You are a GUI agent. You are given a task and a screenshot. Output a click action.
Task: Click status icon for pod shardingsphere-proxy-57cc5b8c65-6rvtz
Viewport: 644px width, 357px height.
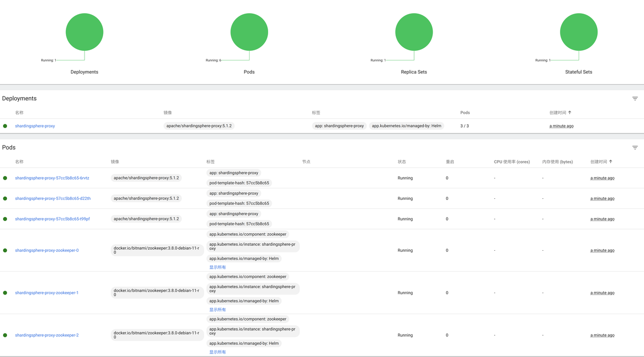tap(5, 178)
